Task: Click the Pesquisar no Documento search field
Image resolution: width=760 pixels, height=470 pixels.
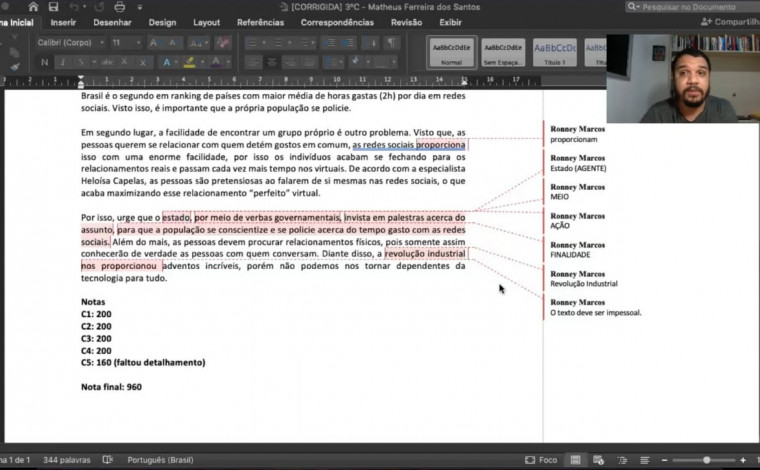Action: click(690, 7)
